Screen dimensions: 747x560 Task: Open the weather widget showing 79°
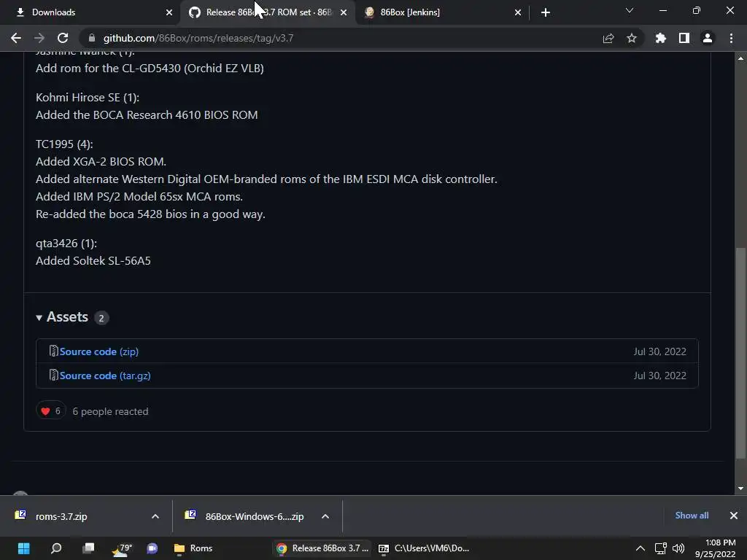[122, 548]
